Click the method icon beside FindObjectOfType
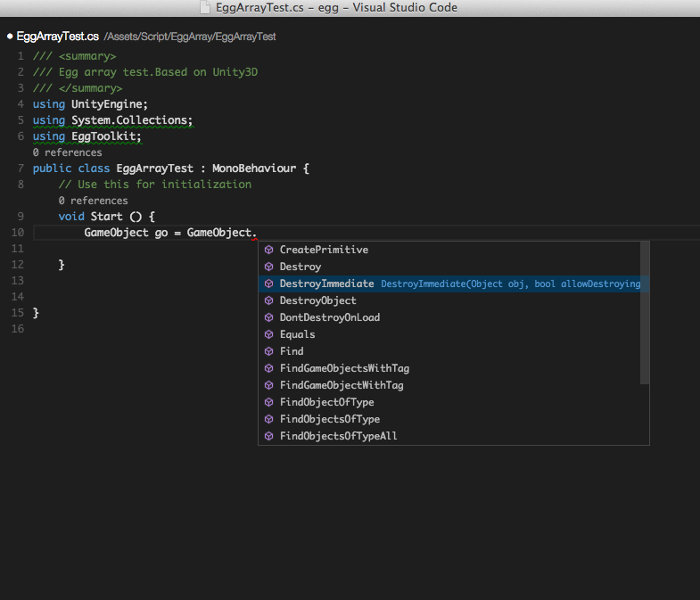 268,402
